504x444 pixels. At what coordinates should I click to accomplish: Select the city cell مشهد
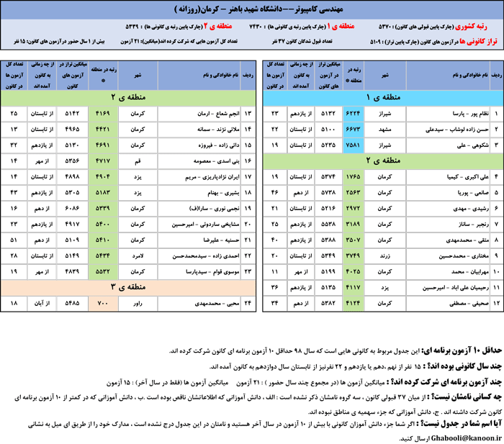click(384, 129)
